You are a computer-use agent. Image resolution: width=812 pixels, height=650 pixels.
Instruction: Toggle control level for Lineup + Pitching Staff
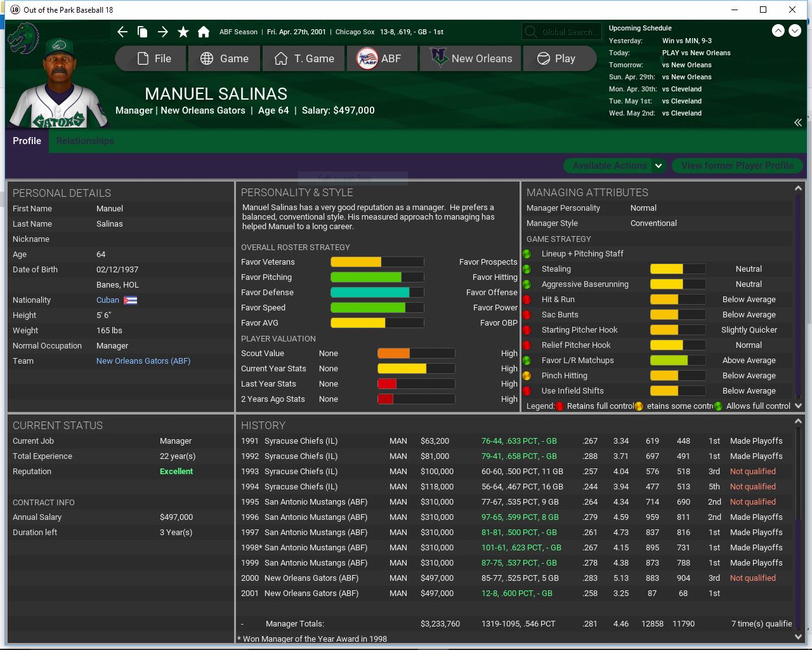527,254
